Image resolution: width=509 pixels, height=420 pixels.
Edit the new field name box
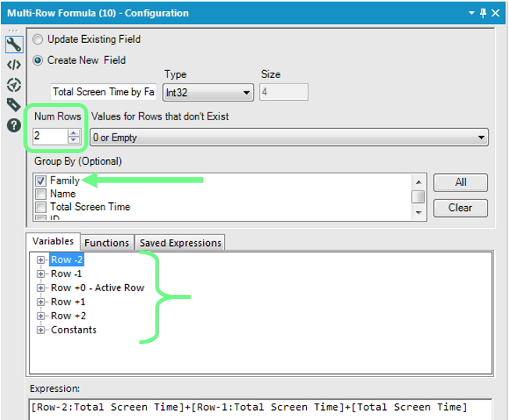tap(104, 92)
